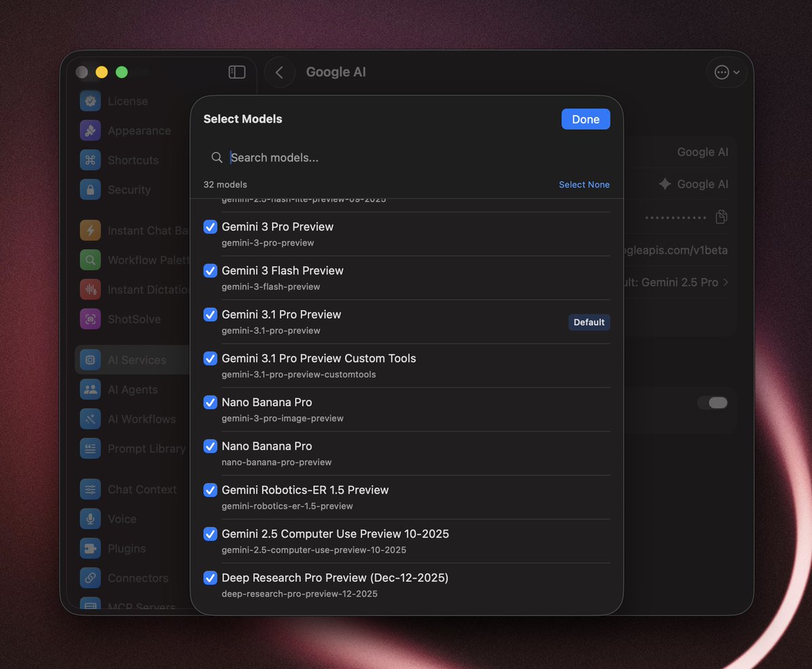Click the AI Workflows wand icon
Screen dimensions: 812x669
click(90, 419)
